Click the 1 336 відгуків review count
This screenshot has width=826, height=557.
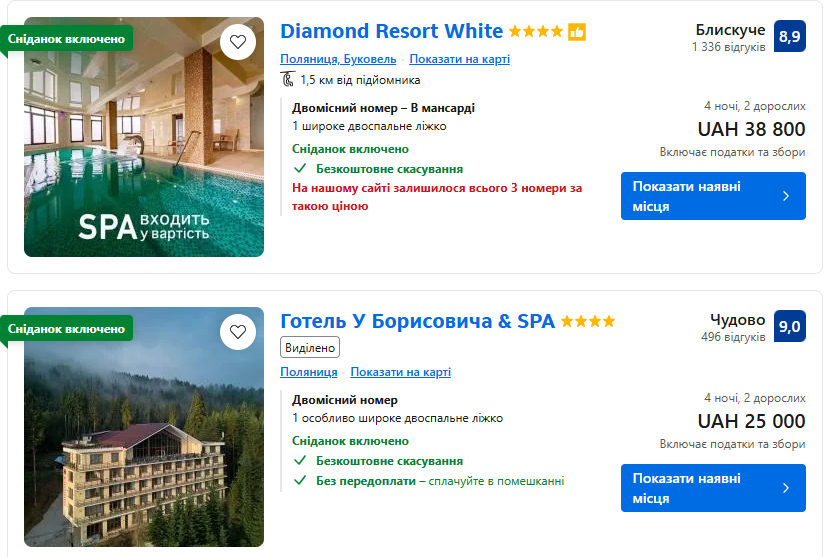tap(728, 47)
